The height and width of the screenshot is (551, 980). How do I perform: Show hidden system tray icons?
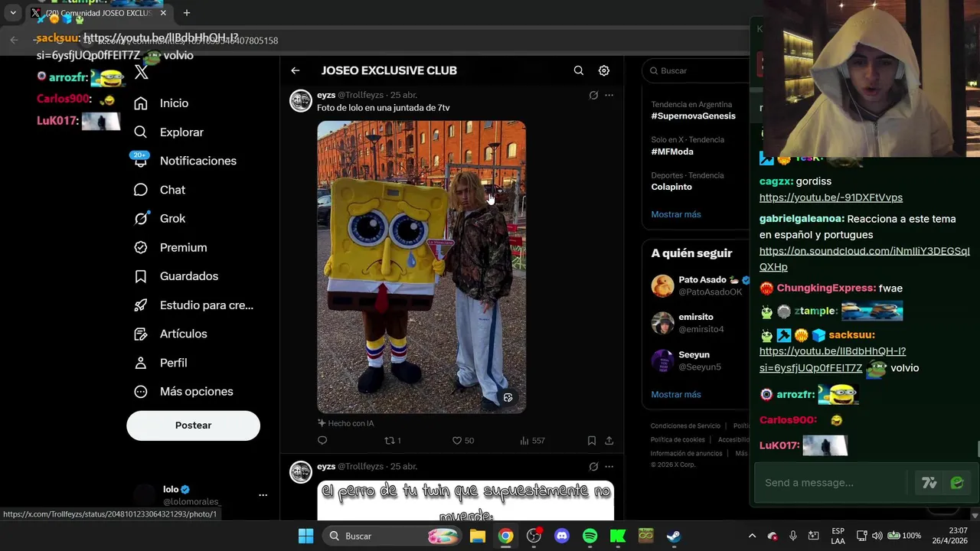point(752,536)
